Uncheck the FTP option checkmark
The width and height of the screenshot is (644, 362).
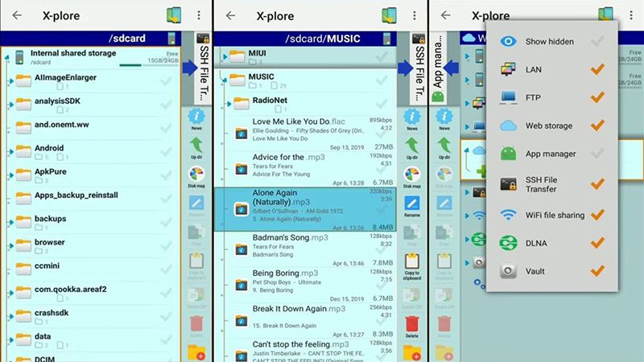pyautogui.click(x=597, y=97)
